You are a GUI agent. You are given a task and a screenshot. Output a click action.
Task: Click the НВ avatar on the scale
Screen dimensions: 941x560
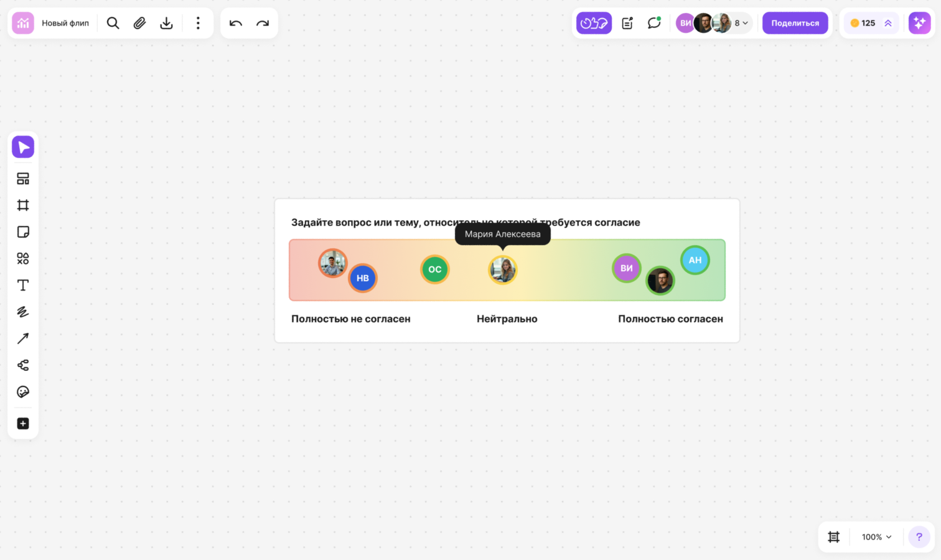click(x=363, y=278)
